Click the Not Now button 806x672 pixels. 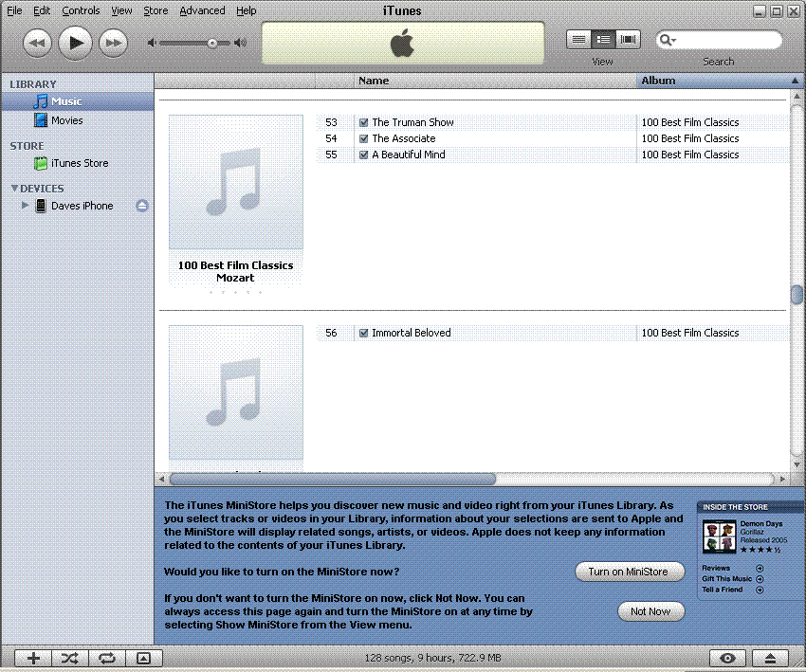click(650, 611)
